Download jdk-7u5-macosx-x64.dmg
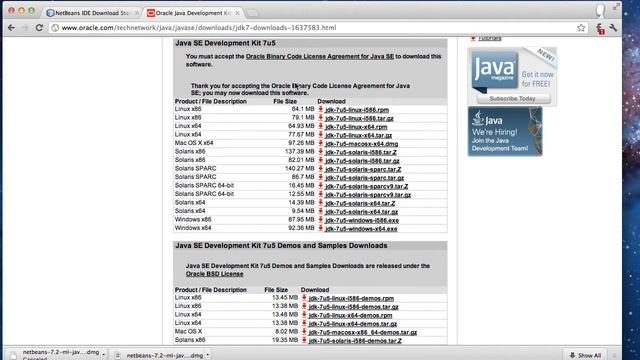Viewport: 640px width, 360px height. pos(361,144)
